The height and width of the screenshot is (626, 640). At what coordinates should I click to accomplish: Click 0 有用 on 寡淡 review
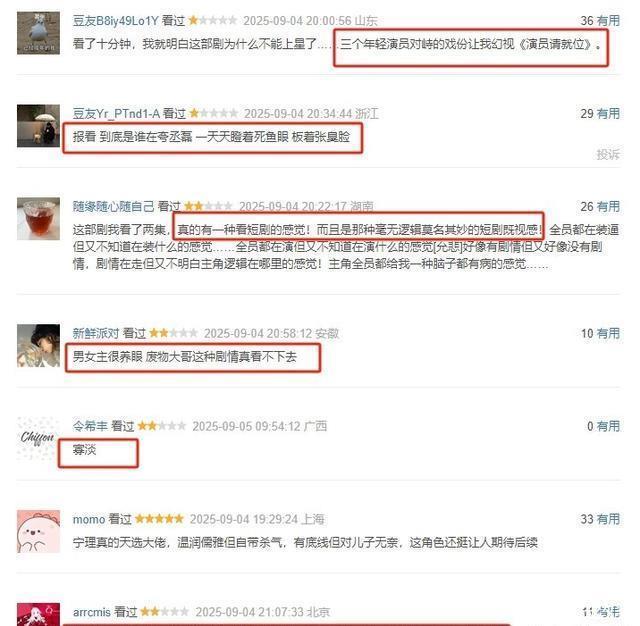click(603, 426)
